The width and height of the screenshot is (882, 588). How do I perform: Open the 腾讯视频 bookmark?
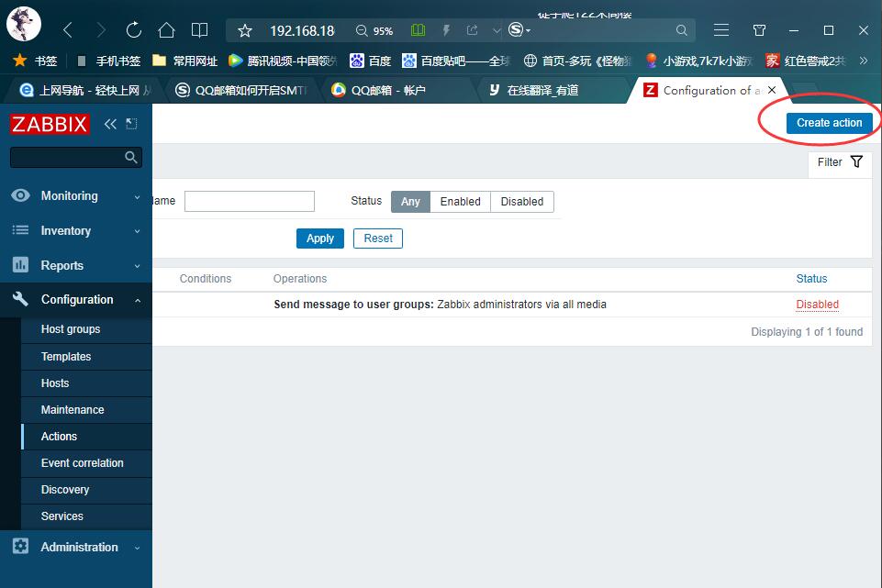283,61
